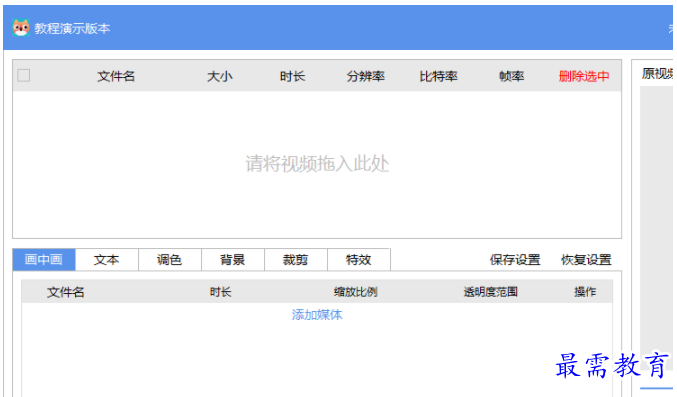The image size is (677, 397).
Task: Open the 文本 tab
Action: tap(107, 260)
